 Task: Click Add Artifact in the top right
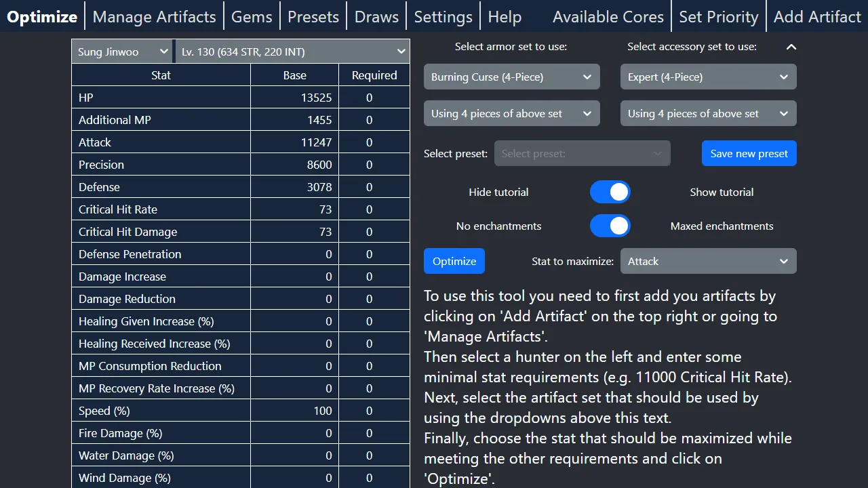point(817,16)
